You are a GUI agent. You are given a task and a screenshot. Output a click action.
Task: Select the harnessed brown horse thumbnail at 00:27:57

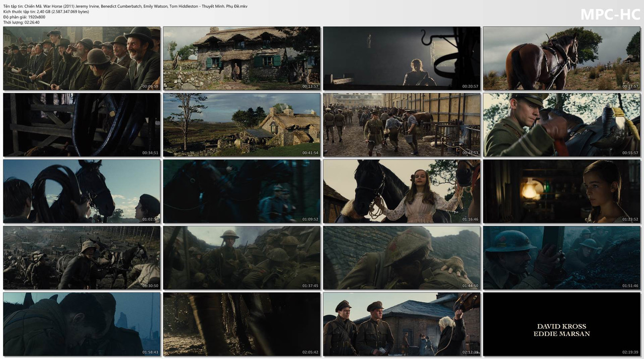561,58
